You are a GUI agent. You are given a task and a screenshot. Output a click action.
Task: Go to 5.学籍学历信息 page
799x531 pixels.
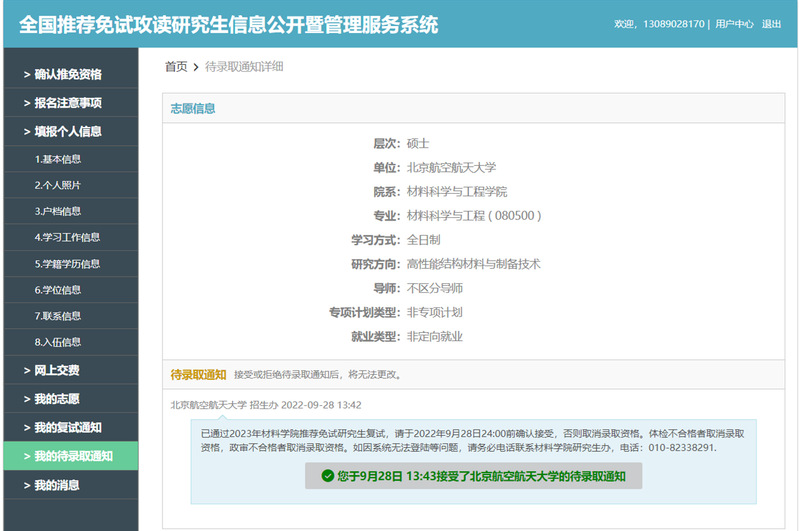pyautogui.click(x=67, y=264)
